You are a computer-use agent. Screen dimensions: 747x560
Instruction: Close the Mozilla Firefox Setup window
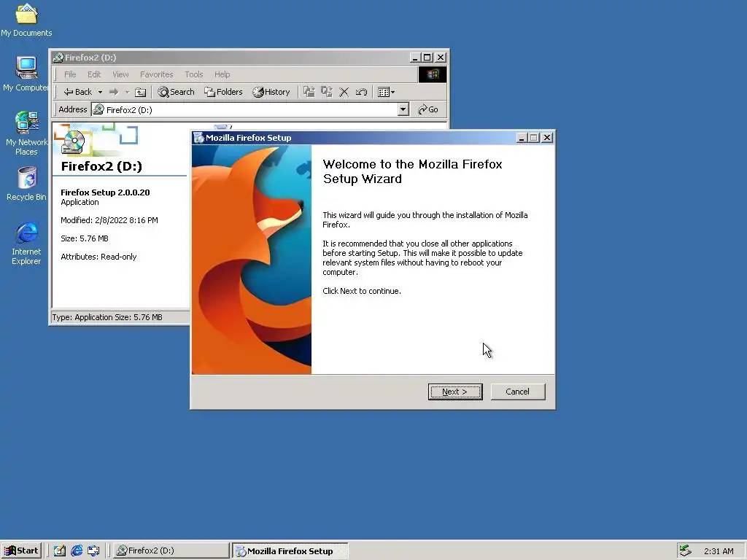point(547,138)
